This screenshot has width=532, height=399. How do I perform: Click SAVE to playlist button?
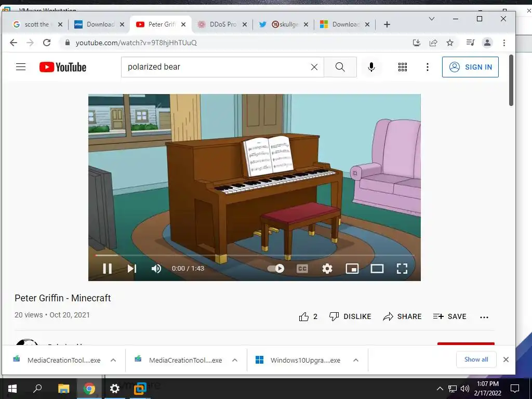[x=450, y=316]
